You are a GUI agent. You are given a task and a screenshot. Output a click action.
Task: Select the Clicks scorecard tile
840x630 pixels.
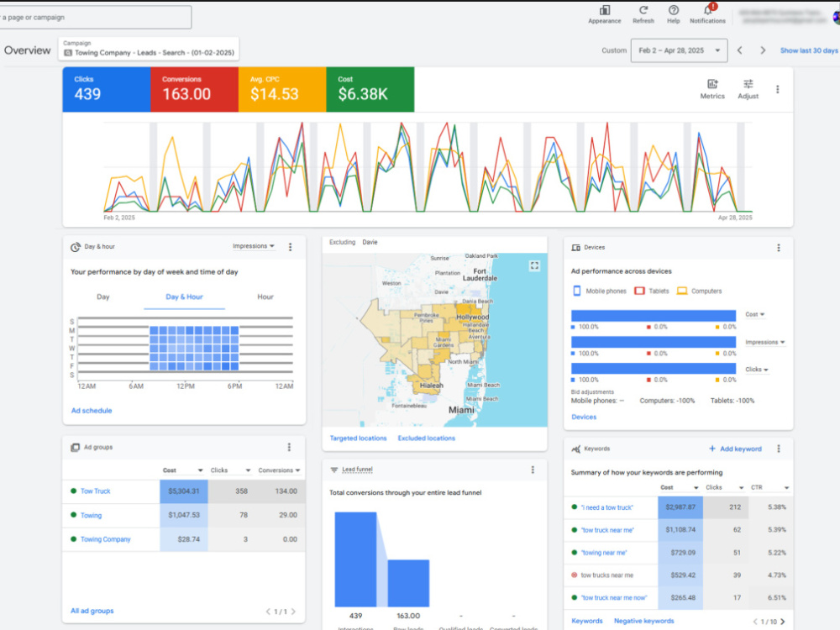pos(107,90)
